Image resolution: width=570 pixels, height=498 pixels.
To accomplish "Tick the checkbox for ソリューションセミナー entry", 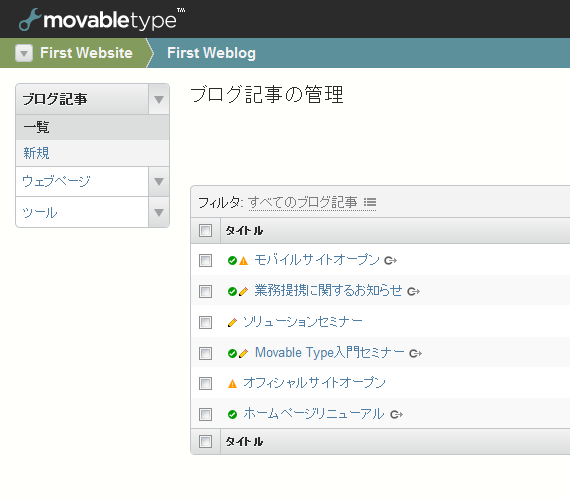I will [x=205, y=322].
